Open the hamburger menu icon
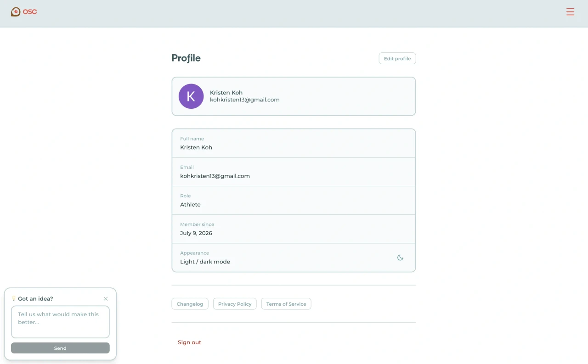 [570, 12]
